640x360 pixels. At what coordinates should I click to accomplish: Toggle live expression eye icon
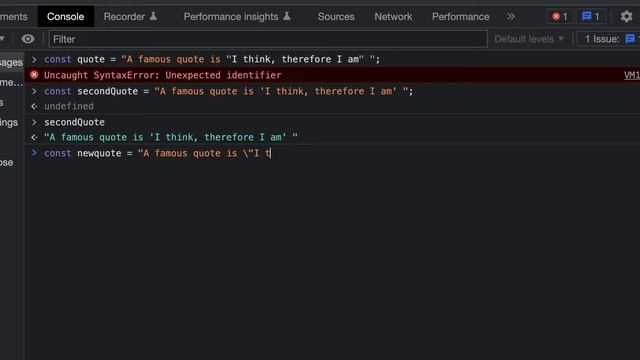click(28, 39)
